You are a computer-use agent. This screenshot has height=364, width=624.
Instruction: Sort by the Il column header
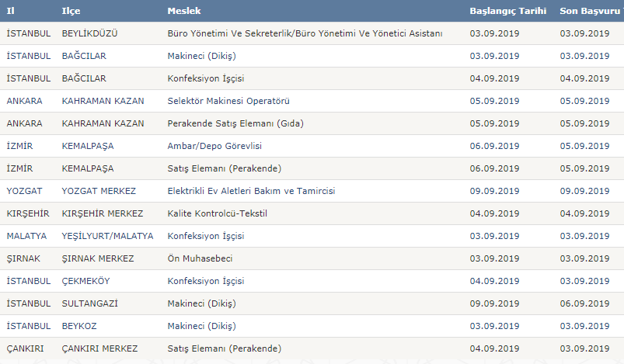click(x=10, y=11)
